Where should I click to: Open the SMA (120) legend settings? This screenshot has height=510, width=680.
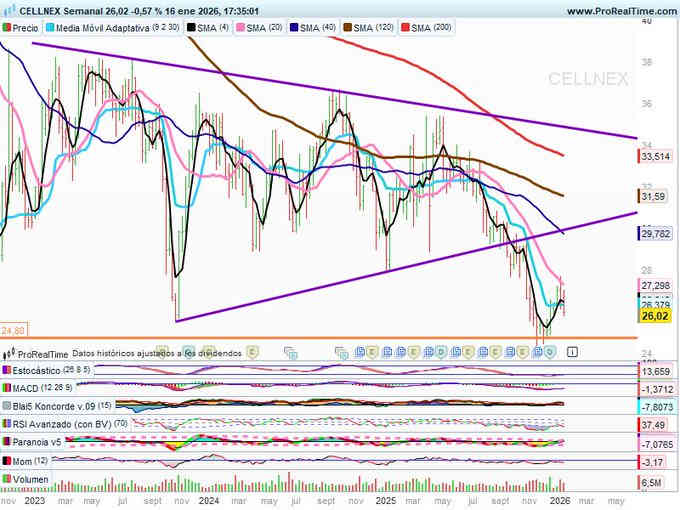tap(378, 28)
